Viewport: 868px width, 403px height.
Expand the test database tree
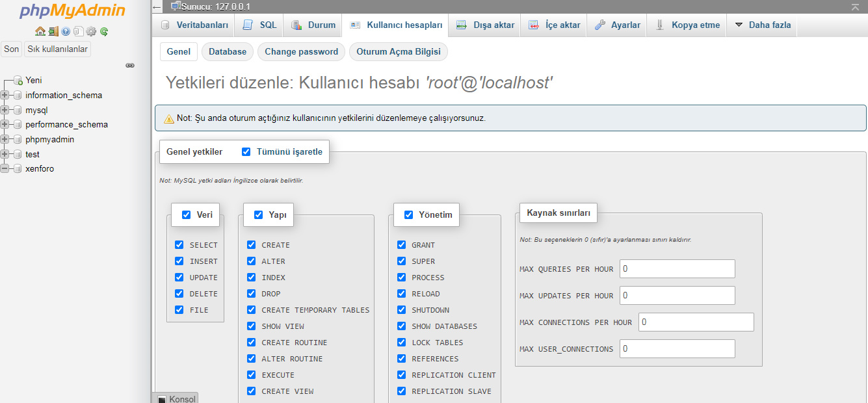[x=5, y=155]
